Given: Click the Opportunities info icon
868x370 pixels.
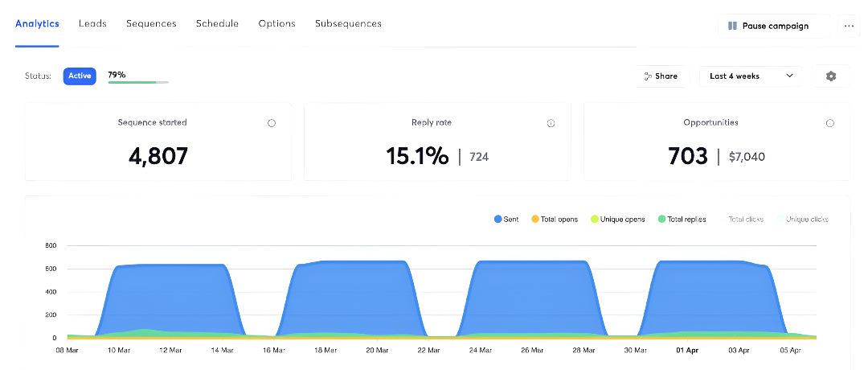Looking at the screenshot, I should 829,123.
